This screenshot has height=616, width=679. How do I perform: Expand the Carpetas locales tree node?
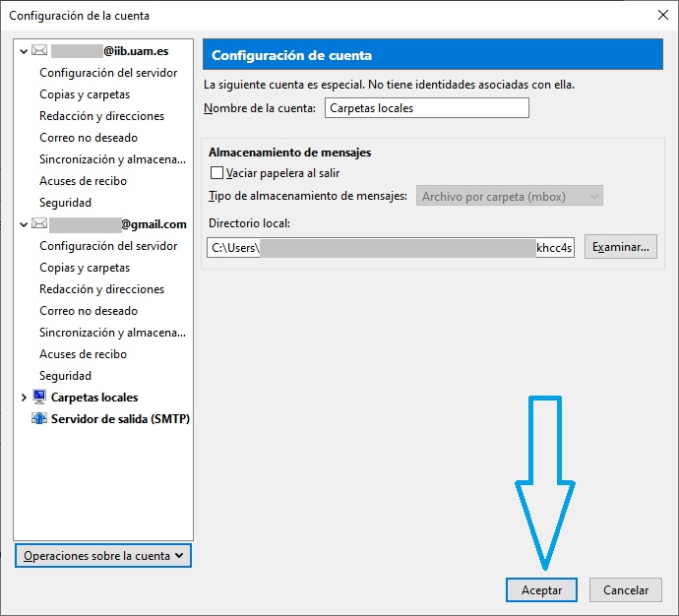point(25,398)
